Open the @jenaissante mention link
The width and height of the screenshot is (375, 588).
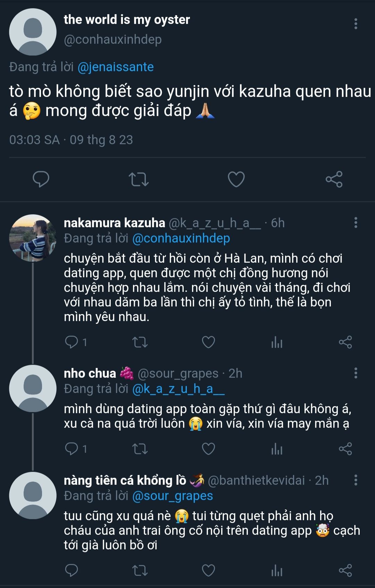[x=116, y=67]
